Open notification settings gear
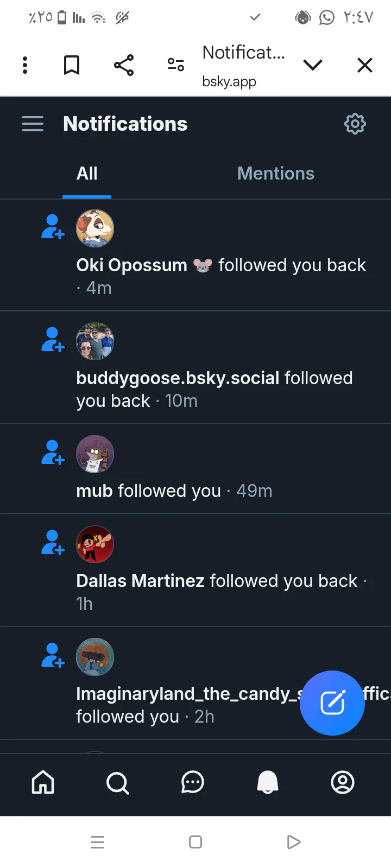Viewport: 391px width, 868px height. (x=355, y=124)
